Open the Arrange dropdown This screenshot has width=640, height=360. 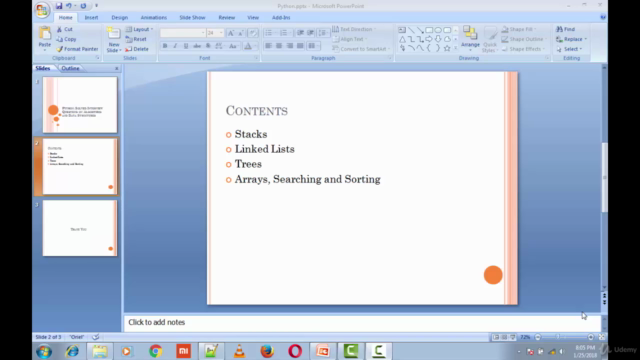point(470,39)
